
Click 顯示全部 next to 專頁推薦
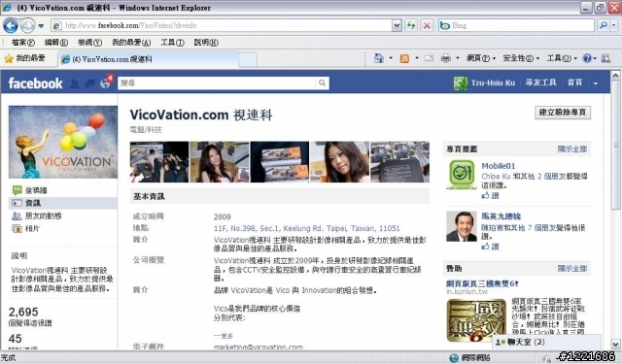572,149
